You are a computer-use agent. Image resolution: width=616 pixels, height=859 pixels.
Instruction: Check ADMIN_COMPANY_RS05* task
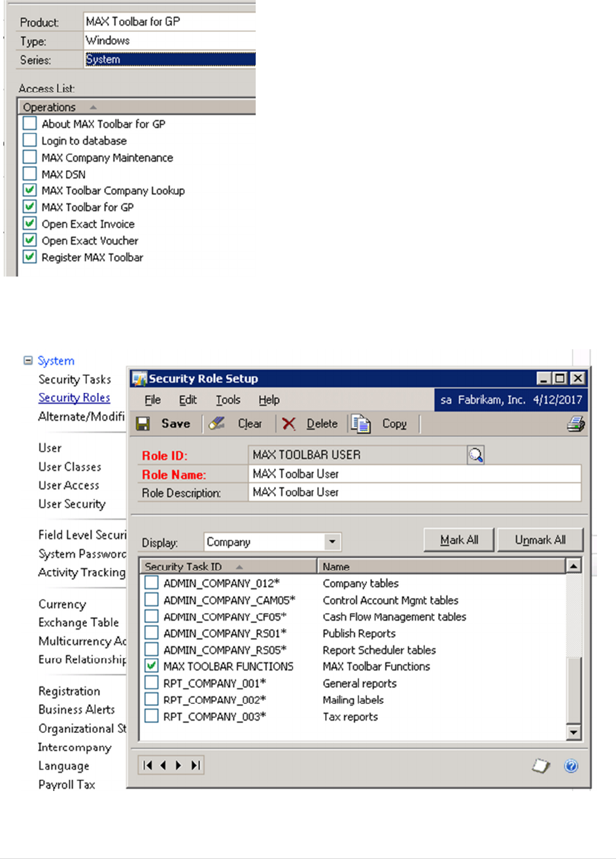point(152,650)
